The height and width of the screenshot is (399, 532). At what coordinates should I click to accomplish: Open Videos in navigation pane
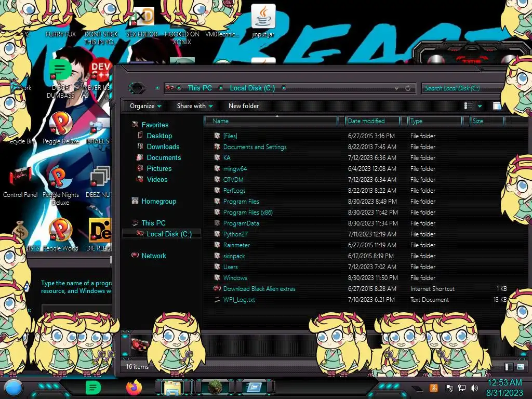(x=157, y=179)
